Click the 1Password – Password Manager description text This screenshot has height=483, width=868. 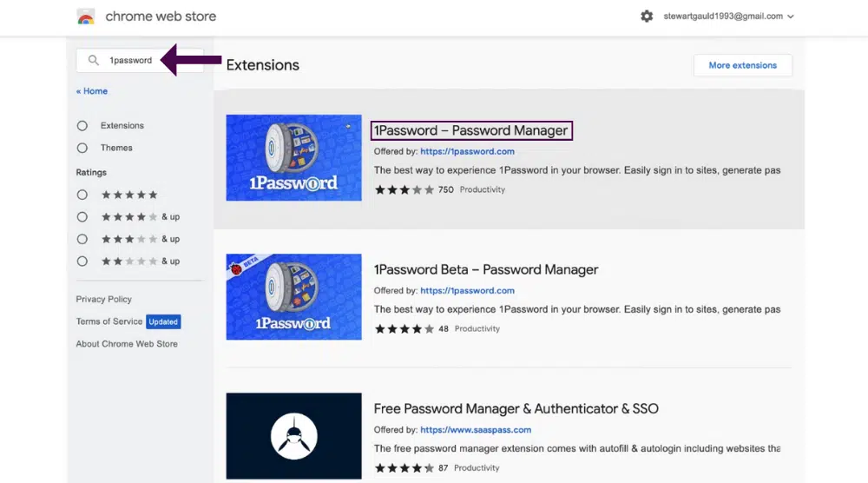coord(577,170)
